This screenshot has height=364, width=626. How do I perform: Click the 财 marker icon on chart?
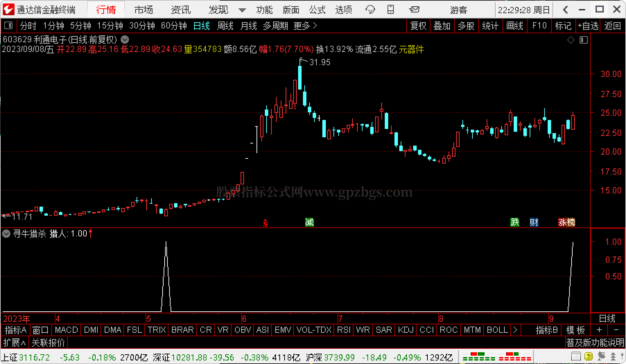[x=534, y=222]
